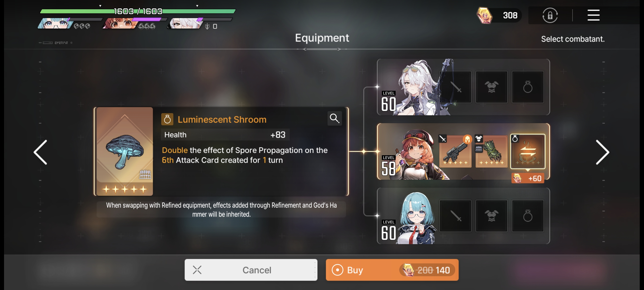Tap the currency counter showing 308
The image size is (644, 290).
[499, 15]
